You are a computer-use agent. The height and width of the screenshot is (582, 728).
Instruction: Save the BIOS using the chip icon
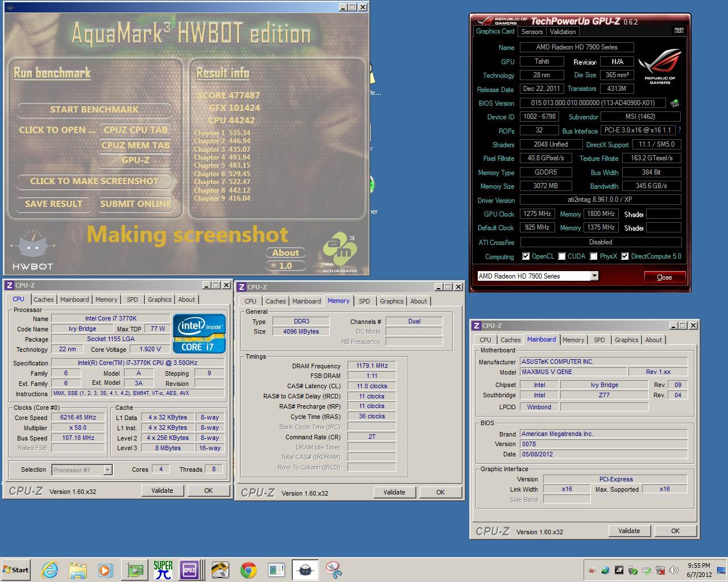tap(675, 103)
